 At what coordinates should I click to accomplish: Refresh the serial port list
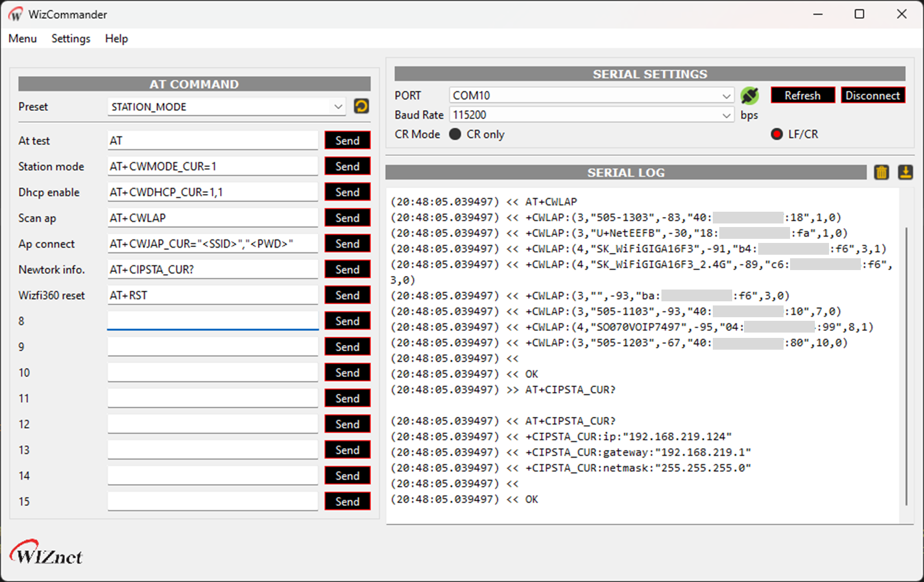click(802, 95)
